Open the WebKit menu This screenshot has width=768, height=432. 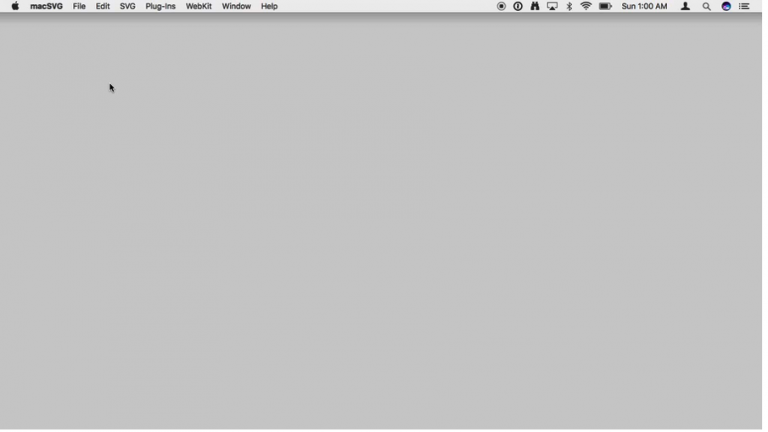(198, 6)
